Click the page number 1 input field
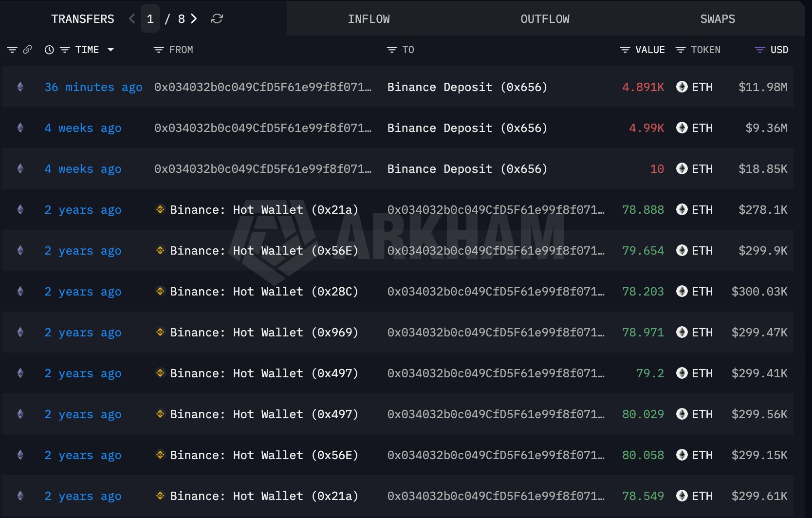The height and width of the screenshot is (518, 812). [150, 18]
